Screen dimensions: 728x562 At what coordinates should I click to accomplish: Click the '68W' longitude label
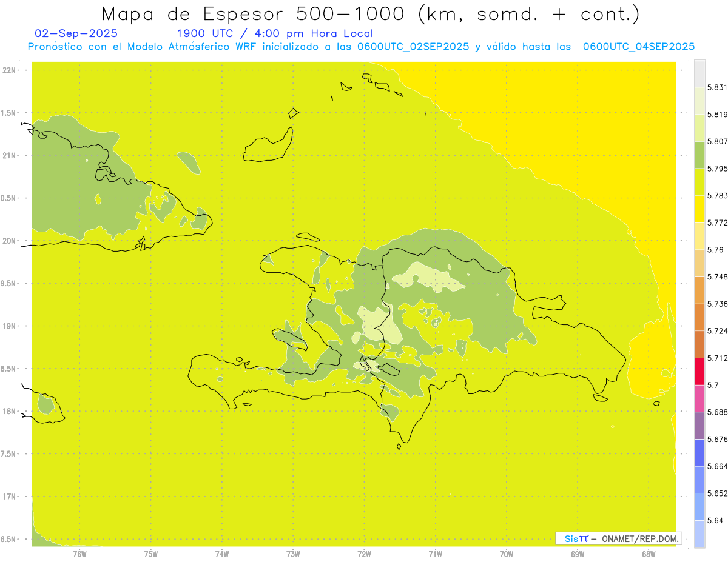649,554
